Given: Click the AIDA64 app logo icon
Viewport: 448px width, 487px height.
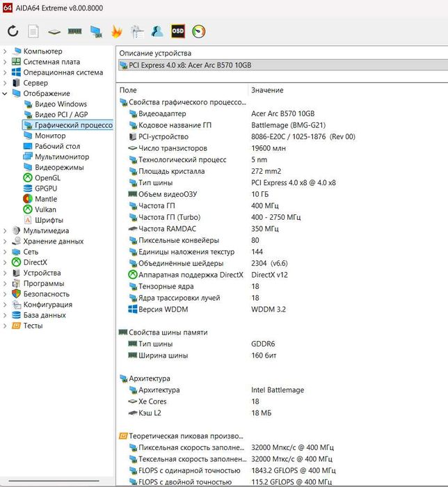Looking at the screenshot, I should pos(7,8).
